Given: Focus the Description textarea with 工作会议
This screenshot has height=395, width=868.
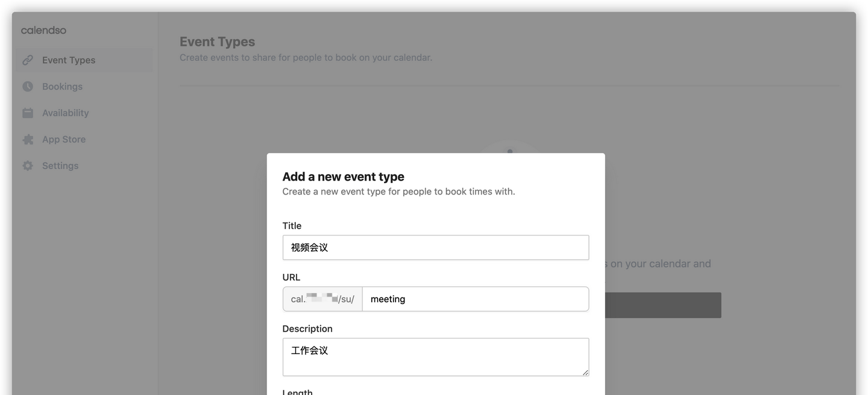Looking at the screenshot, I should pyautogui.click(x=436, y=356).
